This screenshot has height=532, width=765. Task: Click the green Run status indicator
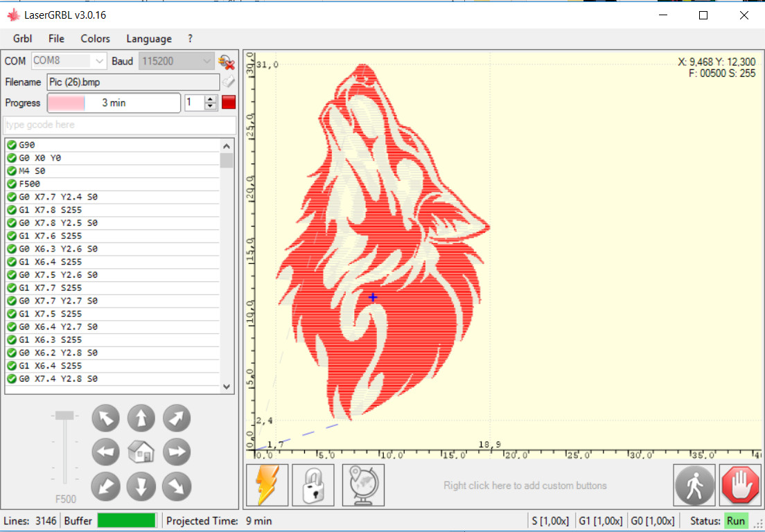pyautogui.click(x=736, y=521)
